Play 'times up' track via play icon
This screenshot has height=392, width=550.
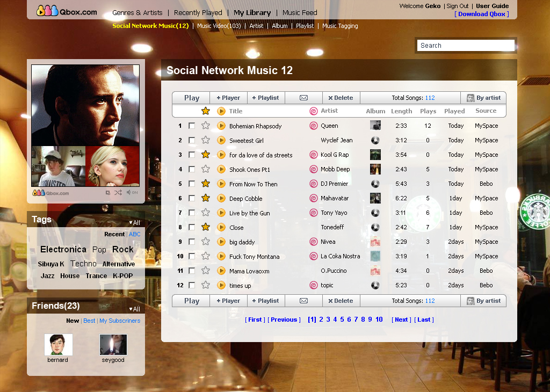tap(221, 285)
